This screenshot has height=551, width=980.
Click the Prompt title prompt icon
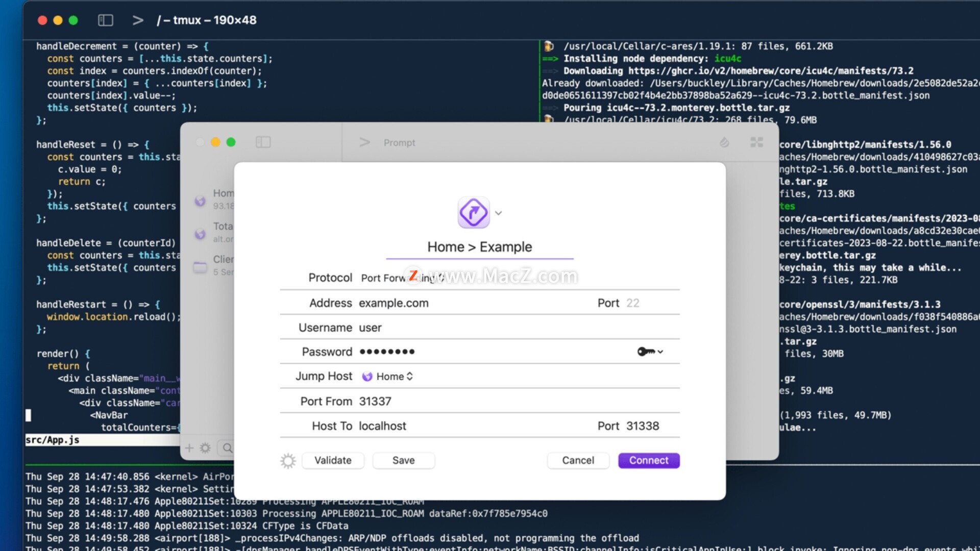(364, 142)
